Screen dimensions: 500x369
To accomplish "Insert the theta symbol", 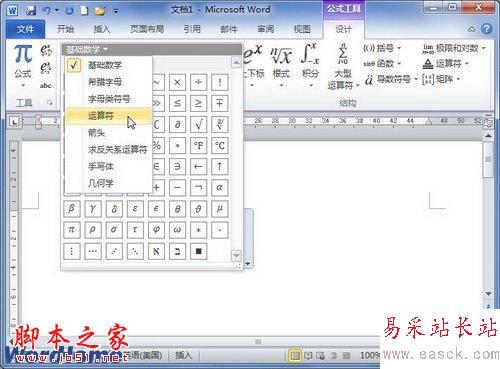I will [177, 209].
